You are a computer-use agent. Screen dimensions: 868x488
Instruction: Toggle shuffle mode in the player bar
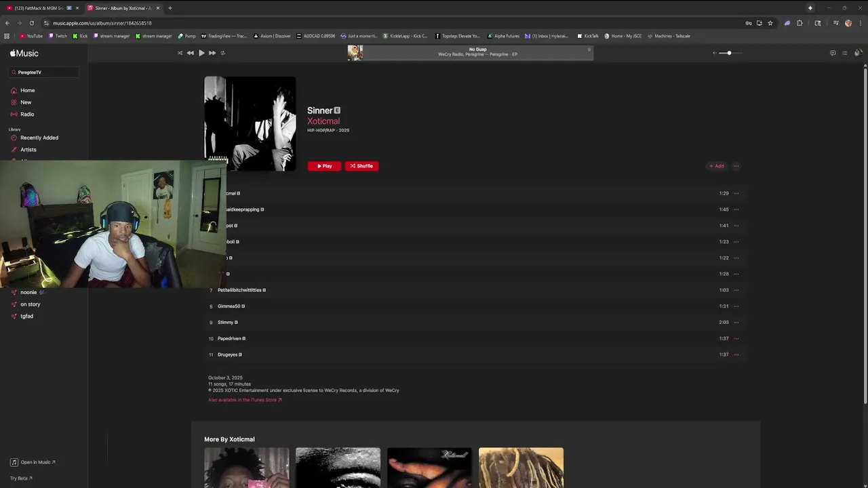180,53
